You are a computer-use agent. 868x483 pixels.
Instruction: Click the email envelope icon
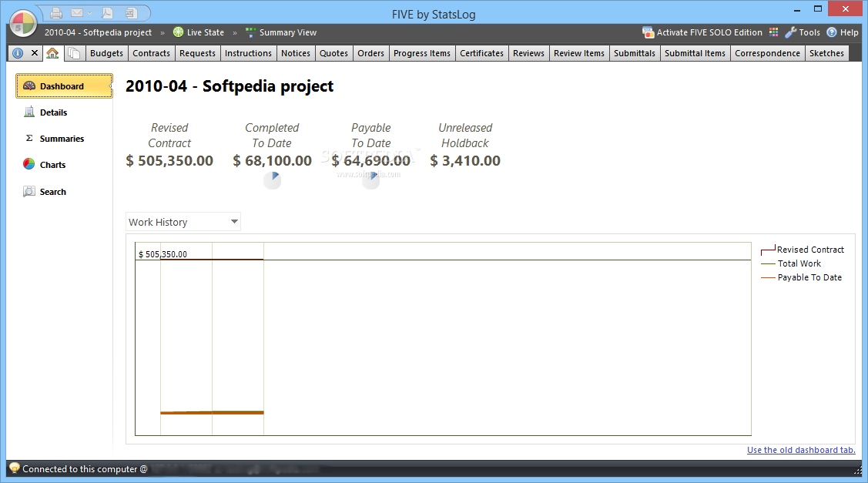click(77, 13)
